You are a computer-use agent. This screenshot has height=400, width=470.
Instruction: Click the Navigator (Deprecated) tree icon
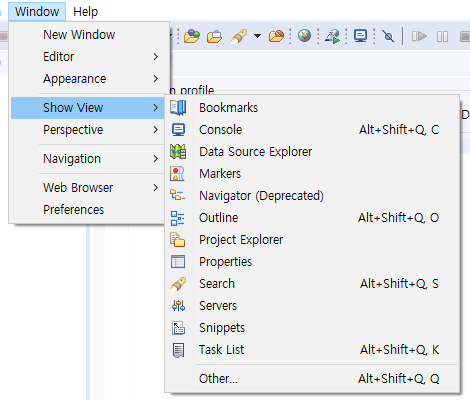point(178,195)
